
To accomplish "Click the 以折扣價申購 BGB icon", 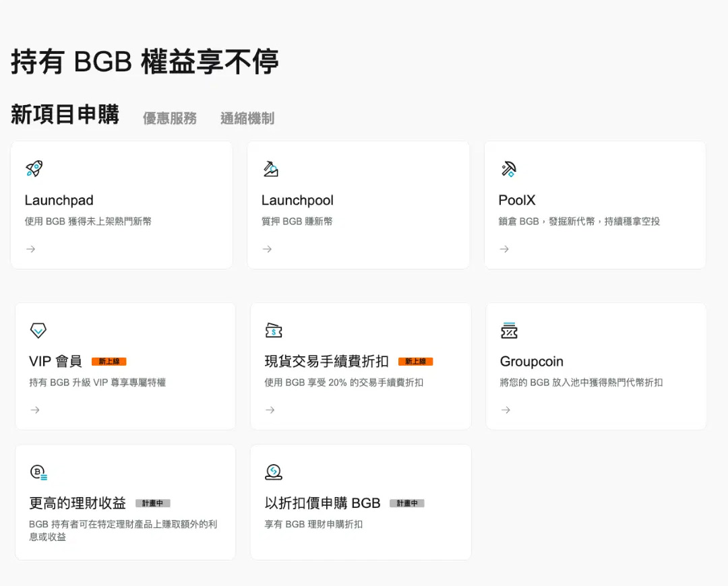I will click(x=274, y=472).
